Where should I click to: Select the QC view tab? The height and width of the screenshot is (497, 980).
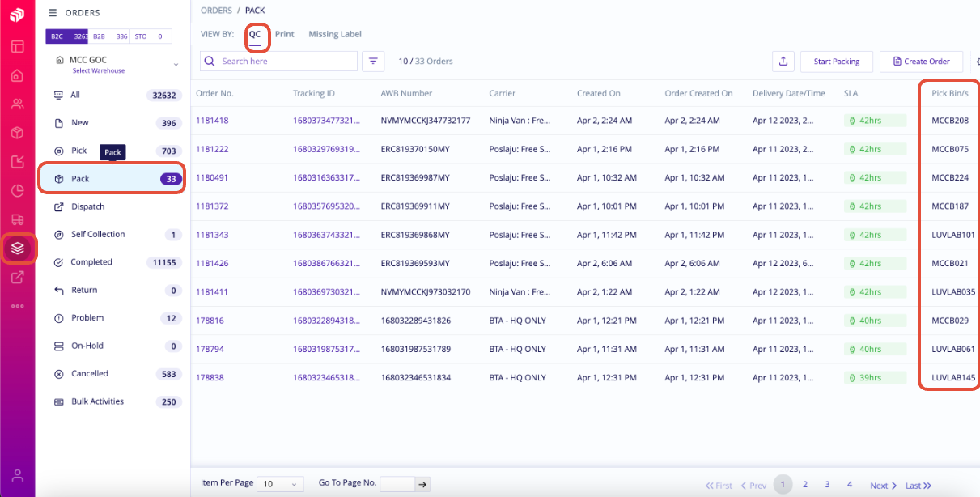pyautogui.click(x=255, y=34)
